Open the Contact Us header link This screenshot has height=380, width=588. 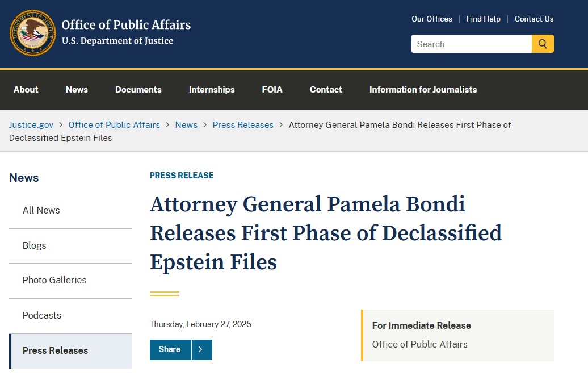pos(534,19)
